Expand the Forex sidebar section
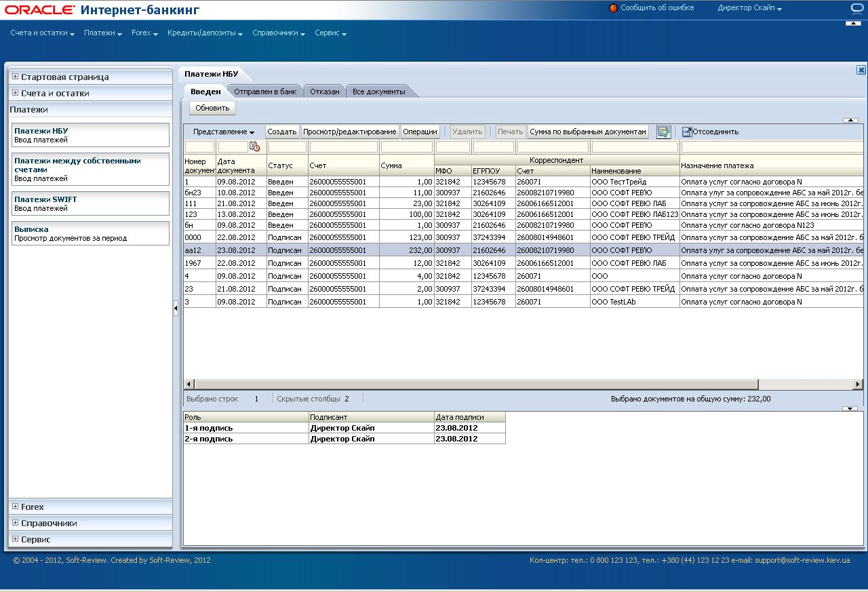This screenshot has width=868, height=592. [15, 507]
